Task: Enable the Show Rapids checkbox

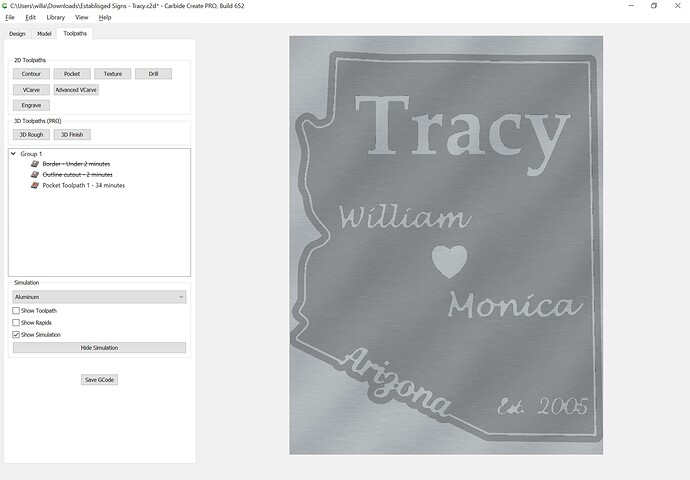Action: (16, 322)
